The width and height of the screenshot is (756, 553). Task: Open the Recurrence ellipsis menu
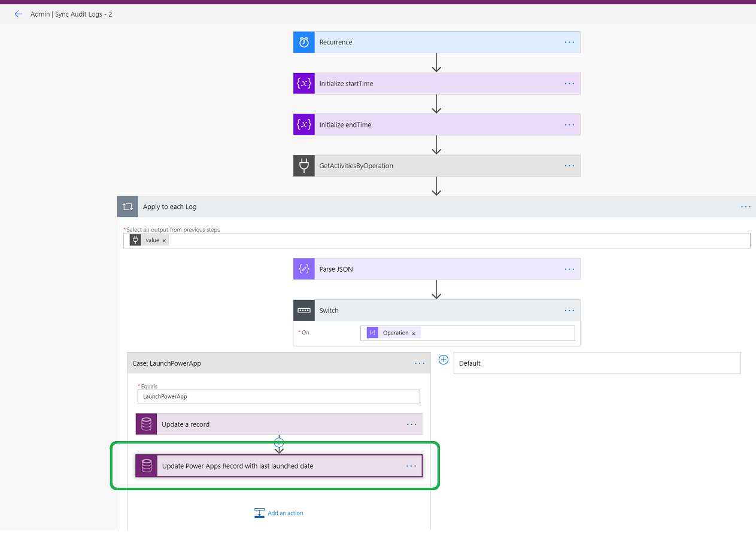click(x=569, y=42)
